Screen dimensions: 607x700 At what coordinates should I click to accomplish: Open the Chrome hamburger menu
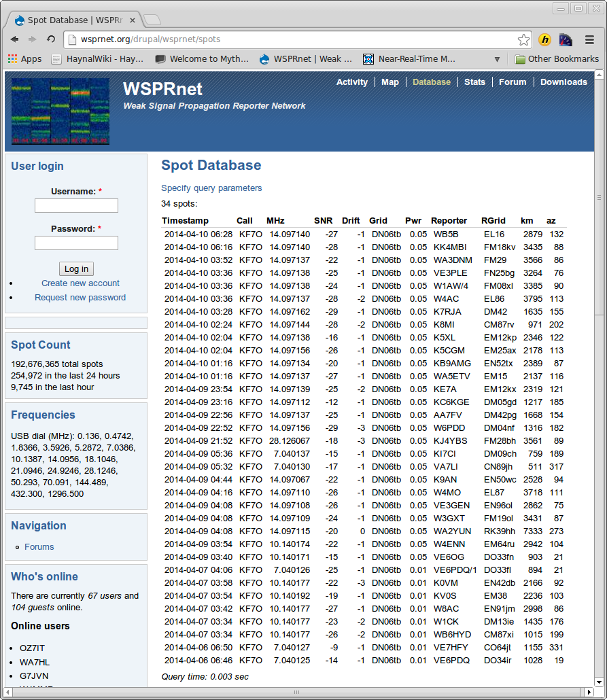pyautogui.click(x=589, y=39)
